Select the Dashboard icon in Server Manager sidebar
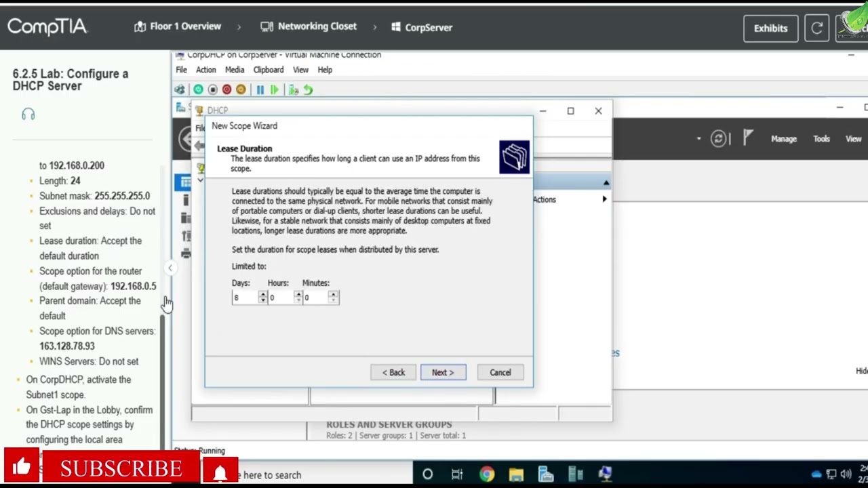The image size is (868, 488). coord(184,182)
